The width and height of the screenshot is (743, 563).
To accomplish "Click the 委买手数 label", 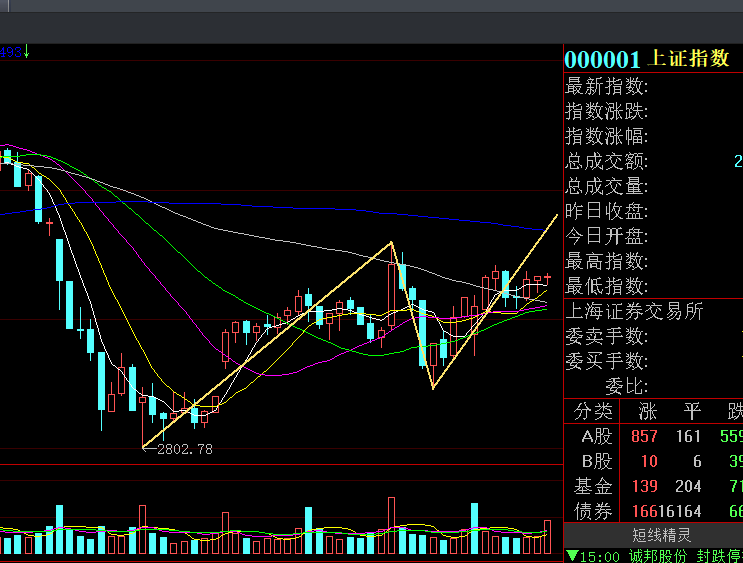I will [606, 361].
